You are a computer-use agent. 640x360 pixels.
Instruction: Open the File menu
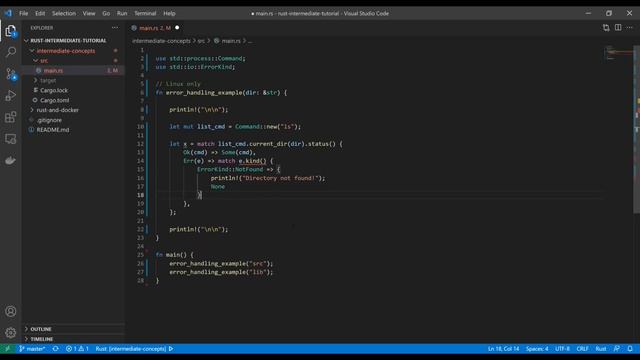pyautogui.click(x=24, y=13)
